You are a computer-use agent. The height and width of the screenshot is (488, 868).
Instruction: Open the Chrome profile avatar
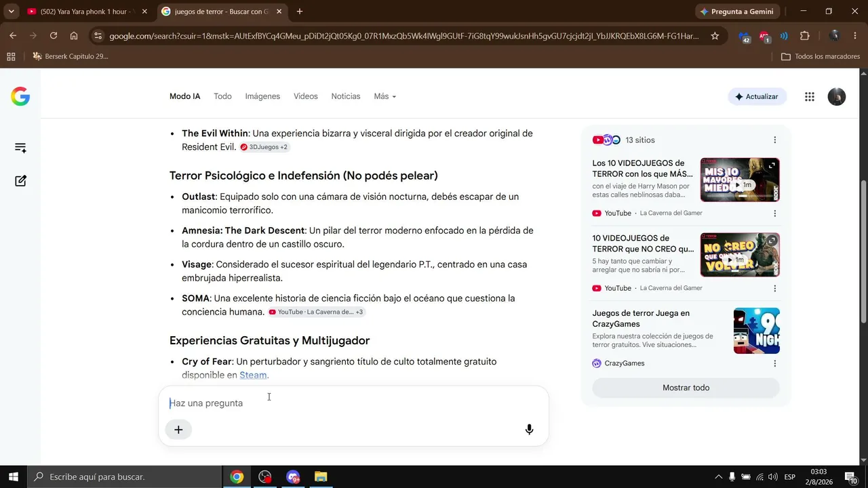[835, 36]
